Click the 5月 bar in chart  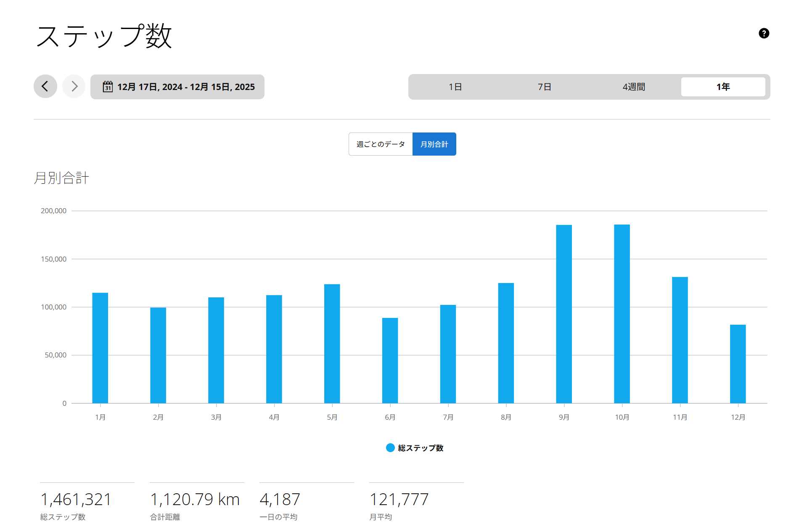(332, 344)
